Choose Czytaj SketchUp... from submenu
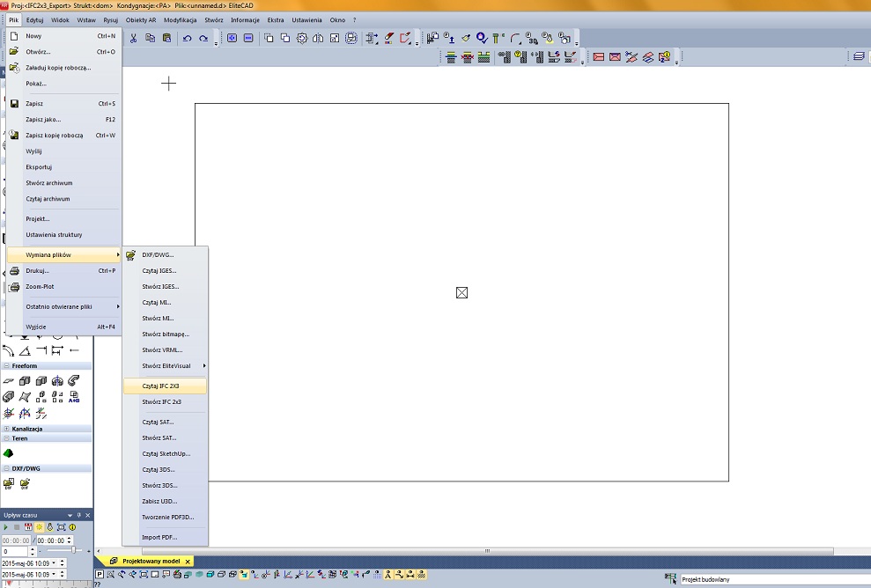 (x=166, y=453)
